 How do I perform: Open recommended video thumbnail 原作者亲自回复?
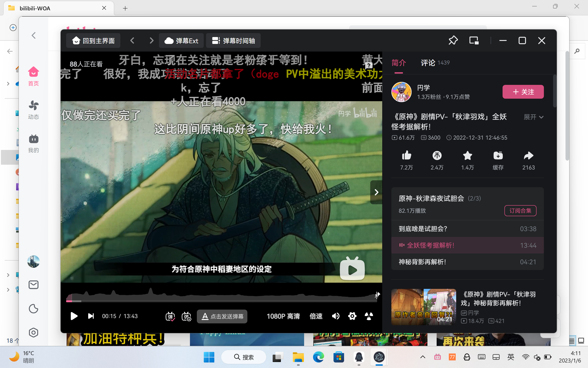pos(424,307)
